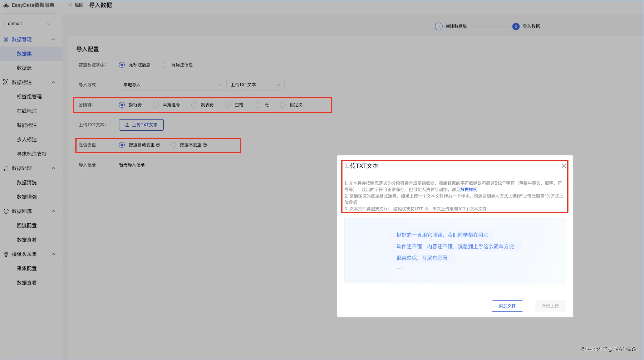Image resolution: width=644 pixels, height=360 pixels.
Task: Choose 空格 as separator
Action: click(228, 104)
